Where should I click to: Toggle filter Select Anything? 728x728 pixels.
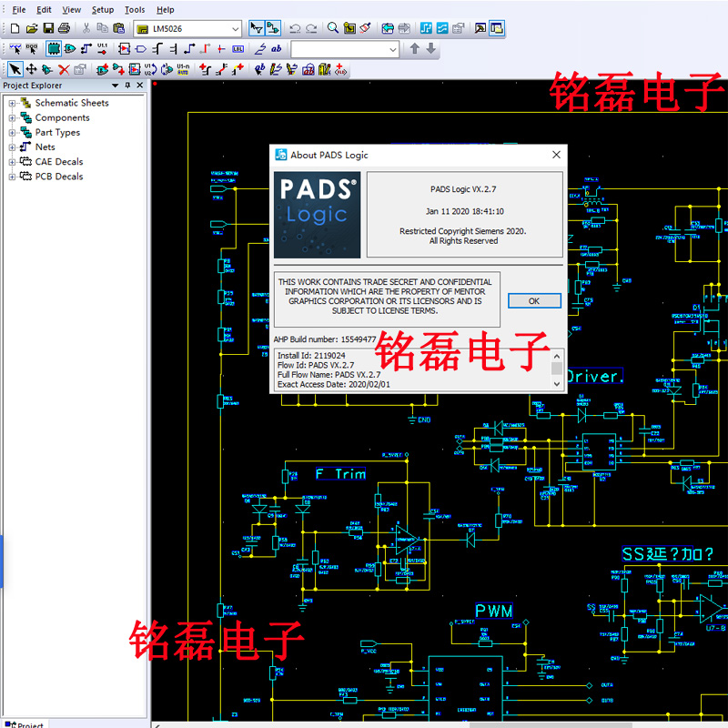15,49
